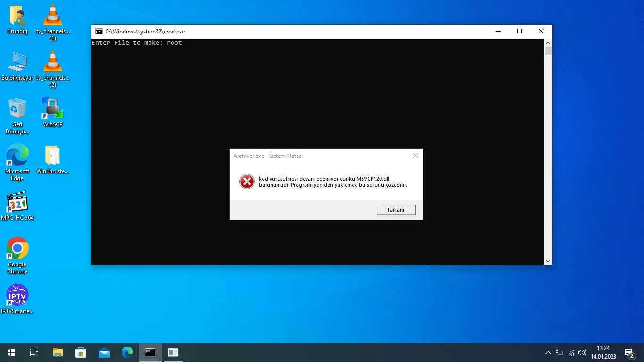Select the Bu bilgisayar desktop icon
Screen dimensions: 644x362
pyautogui.click(x=17, y=63)
